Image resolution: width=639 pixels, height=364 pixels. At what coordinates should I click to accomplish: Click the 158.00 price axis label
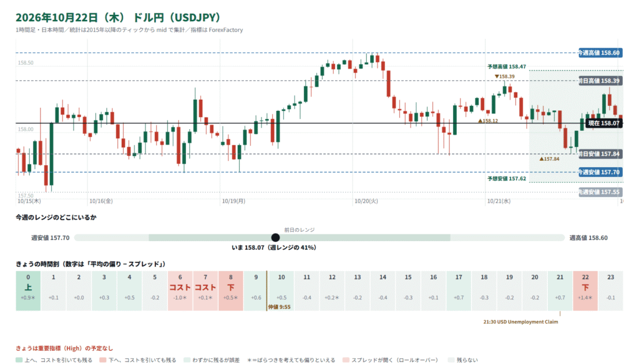(x=25, y=129)
